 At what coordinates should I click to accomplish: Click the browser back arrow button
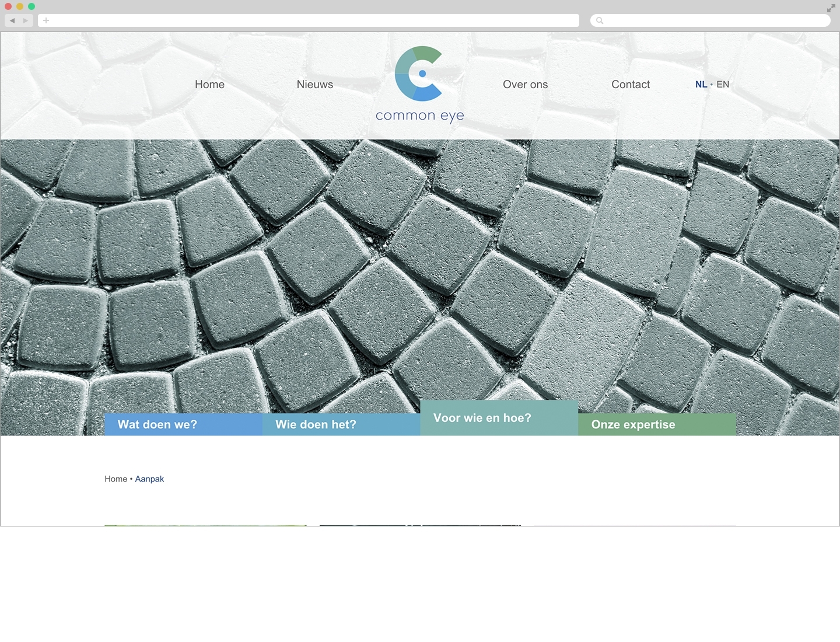[x=12, y=20]
